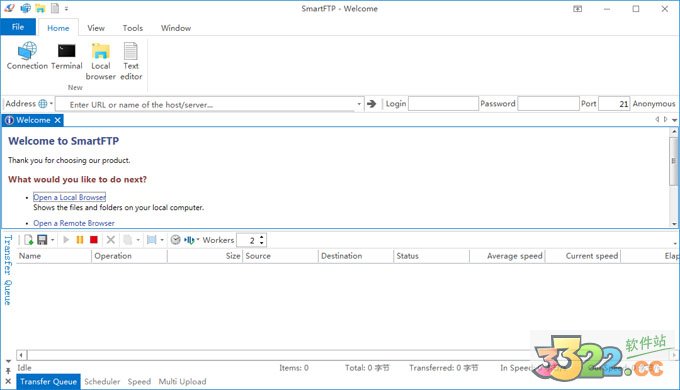The image size is (680, 390).
Task: Click the Workers value field
Action: (248, 240)
